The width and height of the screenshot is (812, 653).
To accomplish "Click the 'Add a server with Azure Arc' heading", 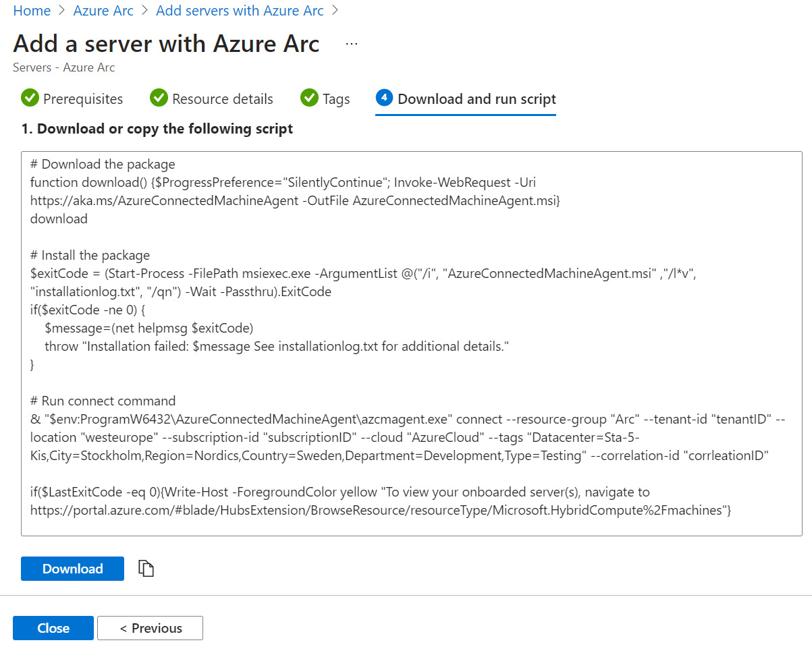I will pos(166,44).
